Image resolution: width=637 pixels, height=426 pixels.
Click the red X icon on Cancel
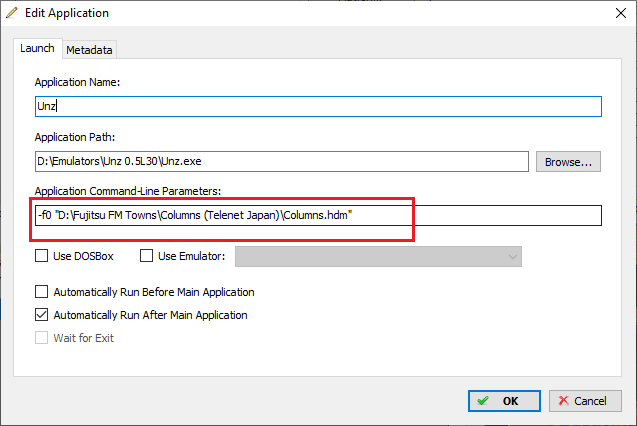(563, 401)
